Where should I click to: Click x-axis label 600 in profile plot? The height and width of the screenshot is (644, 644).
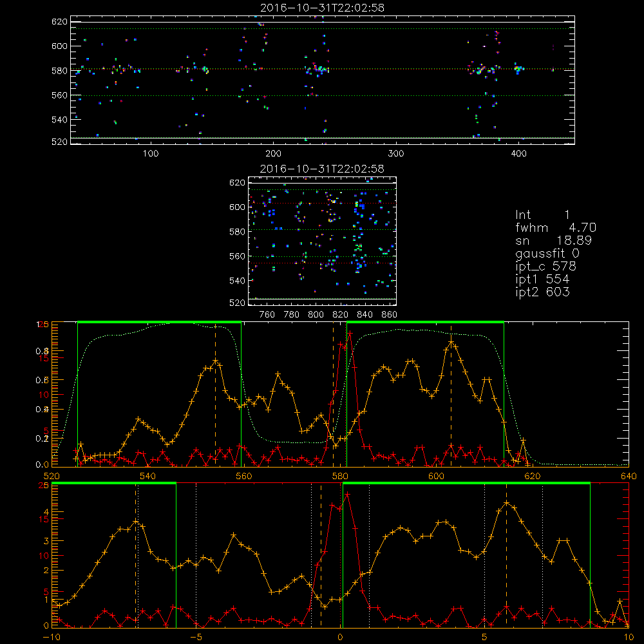coord(437,476)
